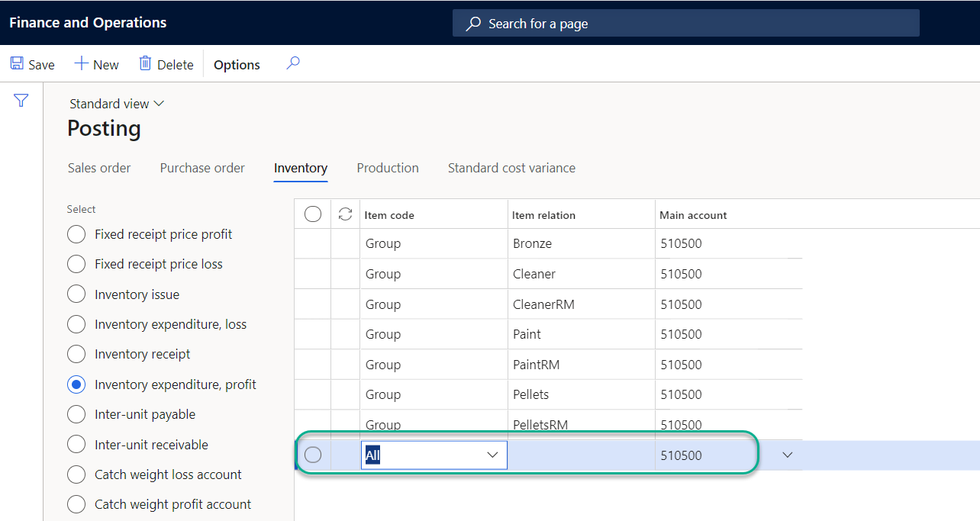Click the Save button label
The image size is (980, 521).
click(41, 64)
